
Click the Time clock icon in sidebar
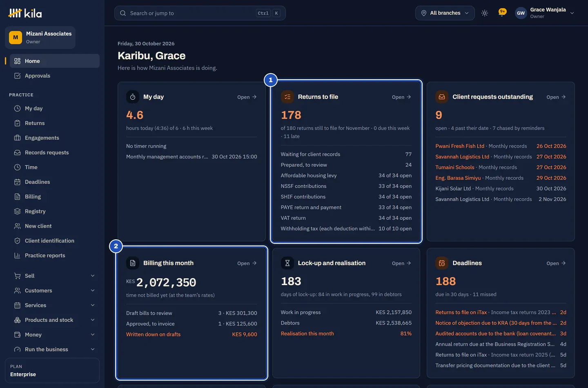[17, 167]
